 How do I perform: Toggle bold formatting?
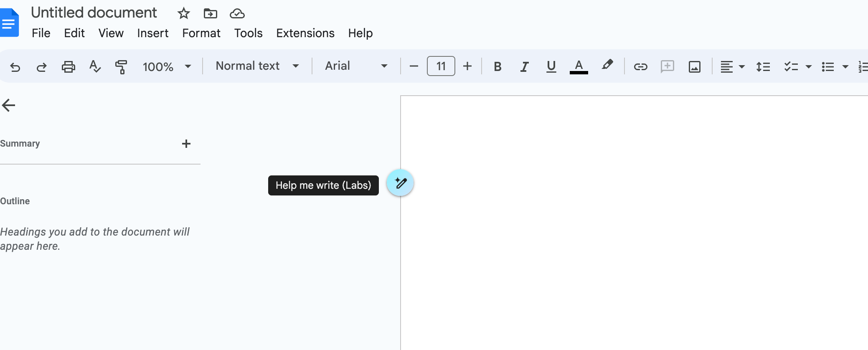(497, 66)
